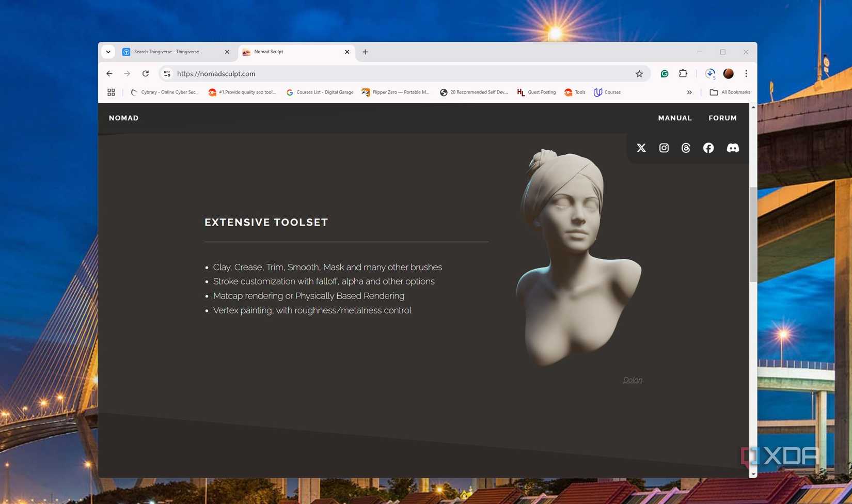This screenshot has width=852, height=504.
Task: Bookmark this page with the star icon
Action: (639, 74)
